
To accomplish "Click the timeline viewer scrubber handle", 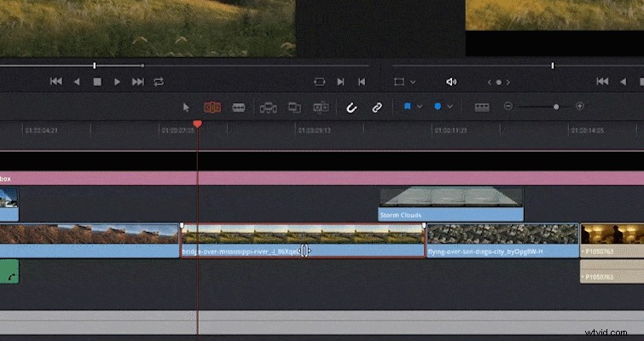I will (x=553, y=66).
